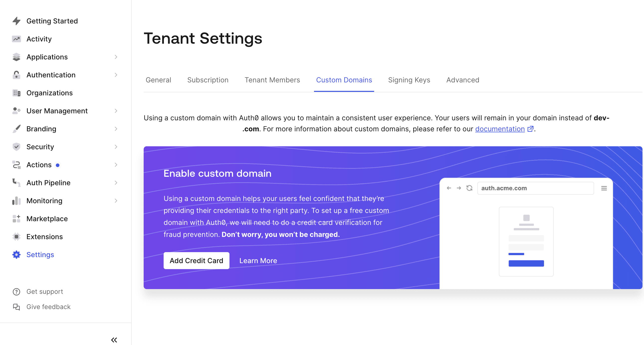The image size is (644, 345).
Task: Open the Tenant Members tab
Action: [x=272, y=80]
